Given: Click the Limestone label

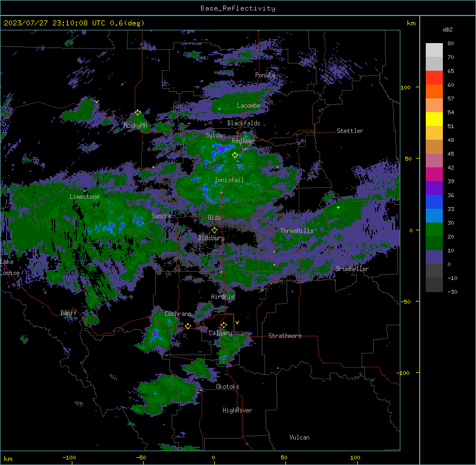Looking at the screenshot, I should tap(84, 197).
